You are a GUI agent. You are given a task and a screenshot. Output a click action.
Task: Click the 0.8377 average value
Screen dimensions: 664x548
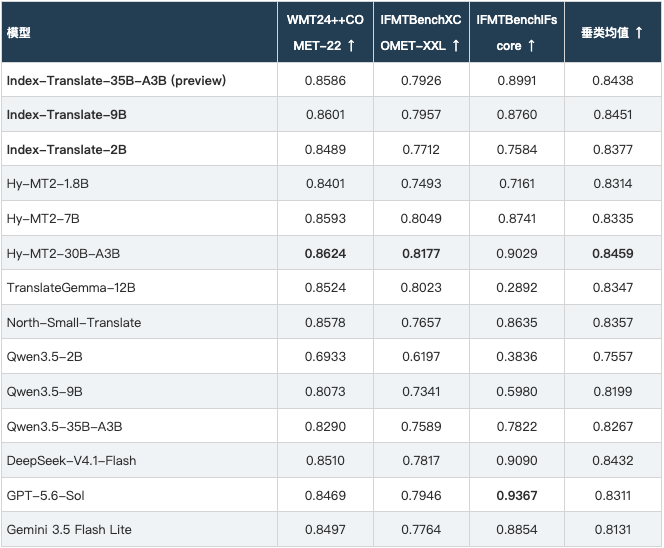click(x=613, y=149)
